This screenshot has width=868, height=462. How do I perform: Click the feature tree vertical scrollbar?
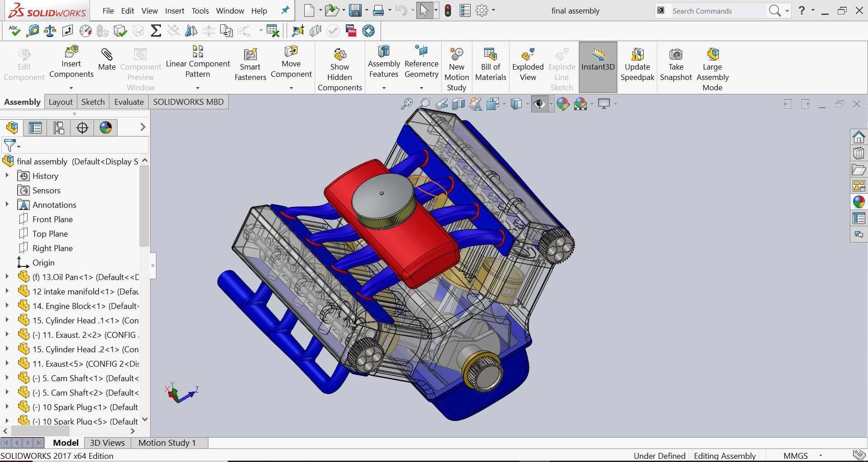pos(144,206)
